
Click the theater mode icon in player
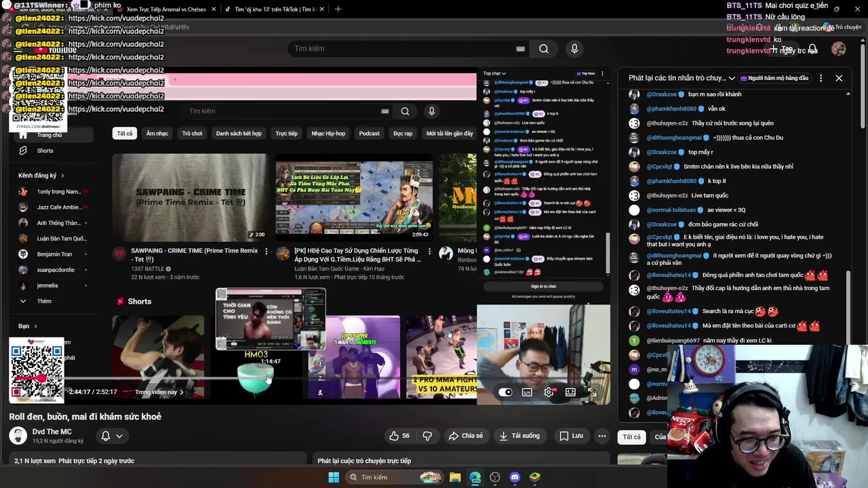tap(570, 392)
